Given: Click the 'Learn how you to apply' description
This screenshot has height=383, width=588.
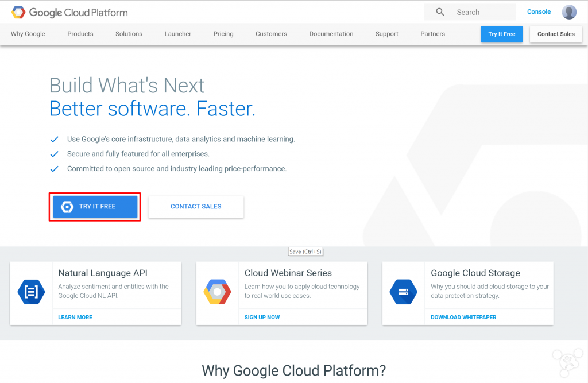Looking at the screenshot, I should coord(302,291).
